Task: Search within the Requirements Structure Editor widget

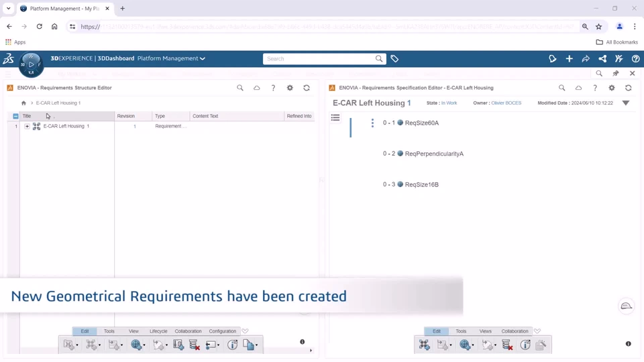Action: [240, 88]
